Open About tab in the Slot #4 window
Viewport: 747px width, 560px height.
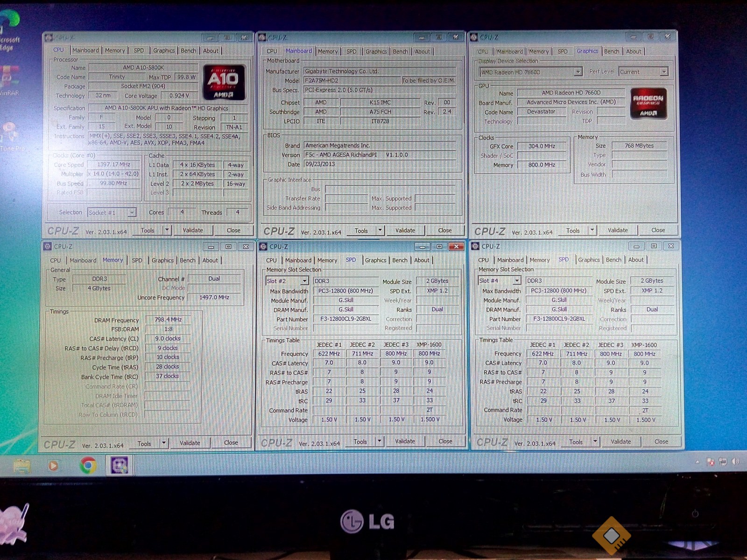pos(636,260)
